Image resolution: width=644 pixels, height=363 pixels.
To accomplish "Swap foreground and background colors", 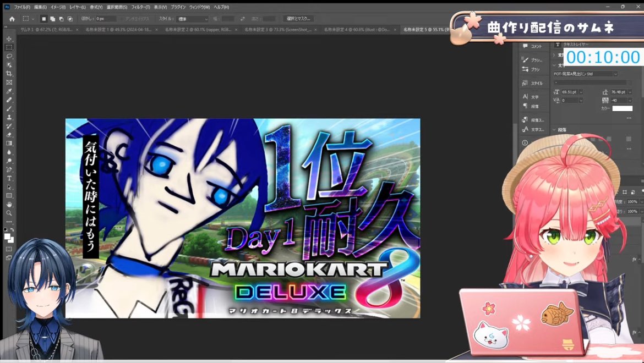I will click(x=12, y=230).
